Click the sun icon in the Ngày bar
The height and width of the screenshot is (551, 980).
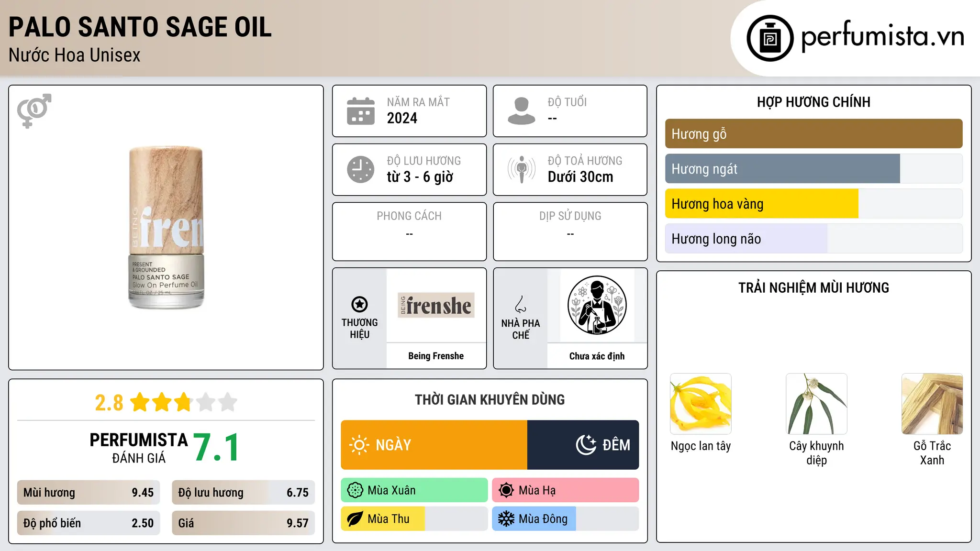click(x=359, y=445)
